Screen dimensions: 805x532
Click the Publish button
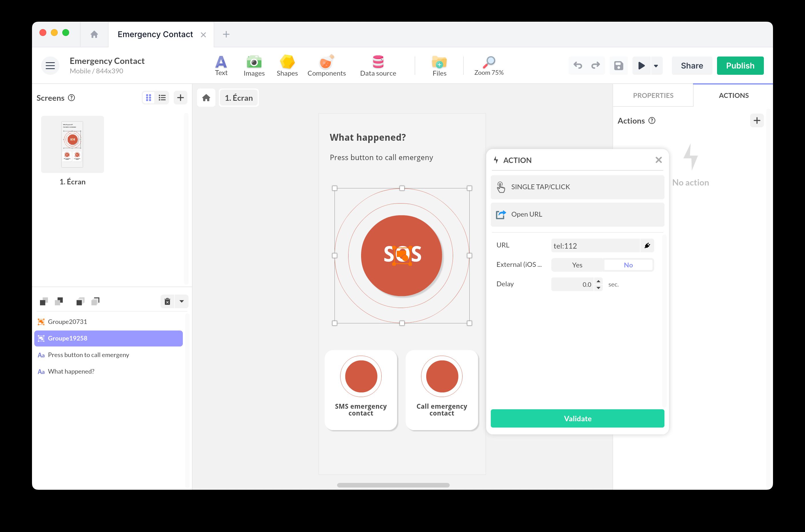[740, 65]
